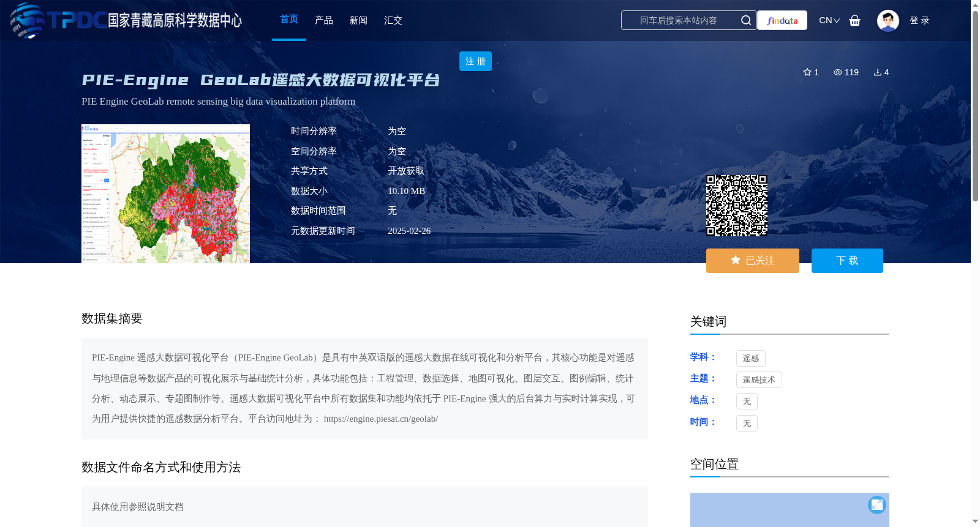Open the 汇交 menu item
This screenshot has height=527, width=980.
click(x=393, y=20)
